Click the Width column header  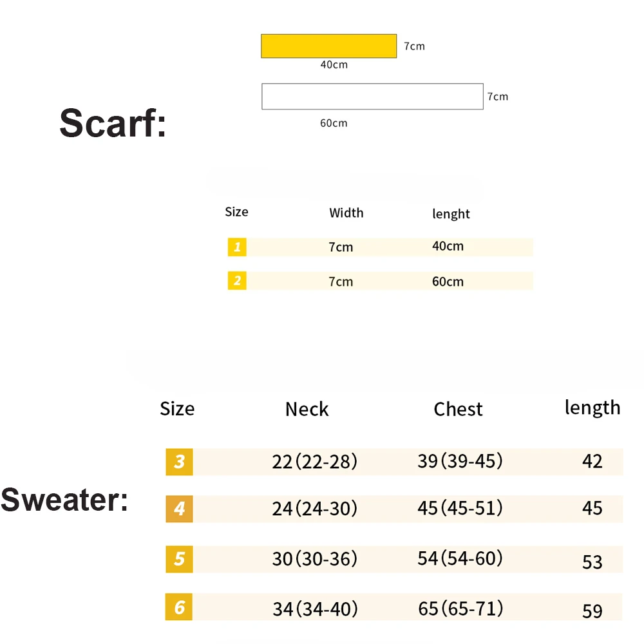pyautogui.click(x=346, y=213)
